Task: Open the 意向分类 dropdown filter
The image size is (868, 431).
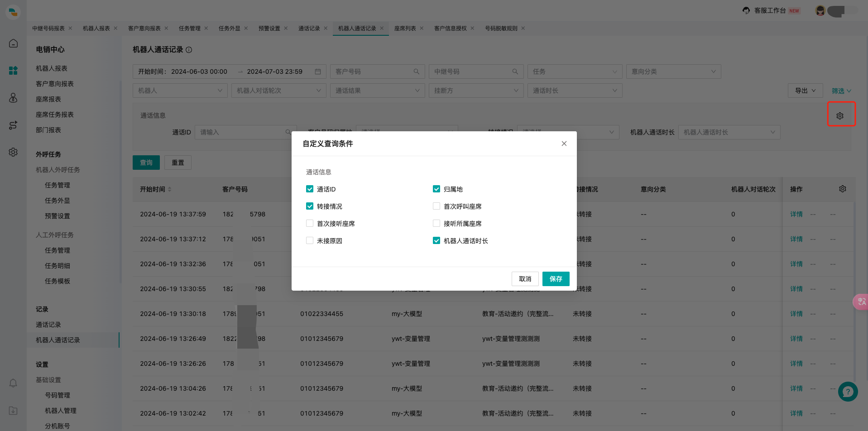Action: 674,72
